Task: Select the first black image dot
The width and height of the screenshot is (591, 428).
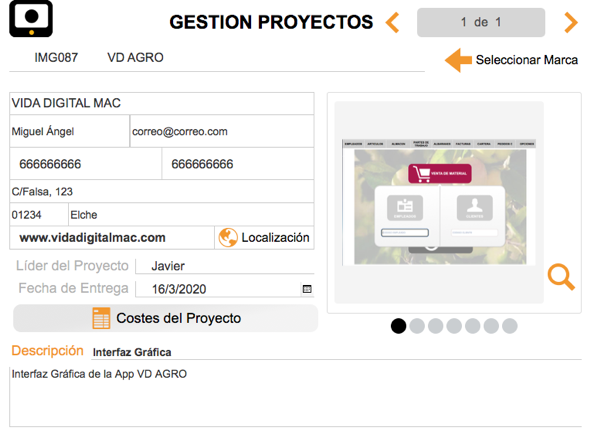Action: pos(398,326)
